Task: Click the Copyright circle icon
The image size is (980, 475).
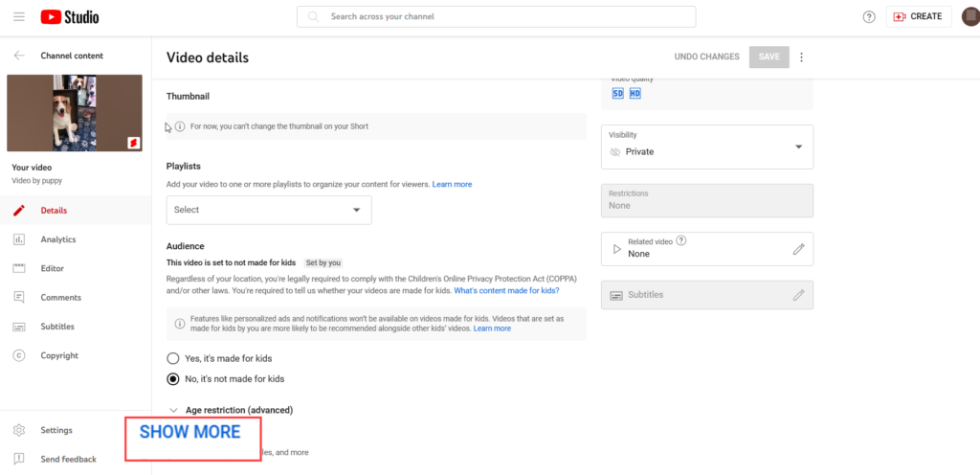Action: (x=19, y=355)
